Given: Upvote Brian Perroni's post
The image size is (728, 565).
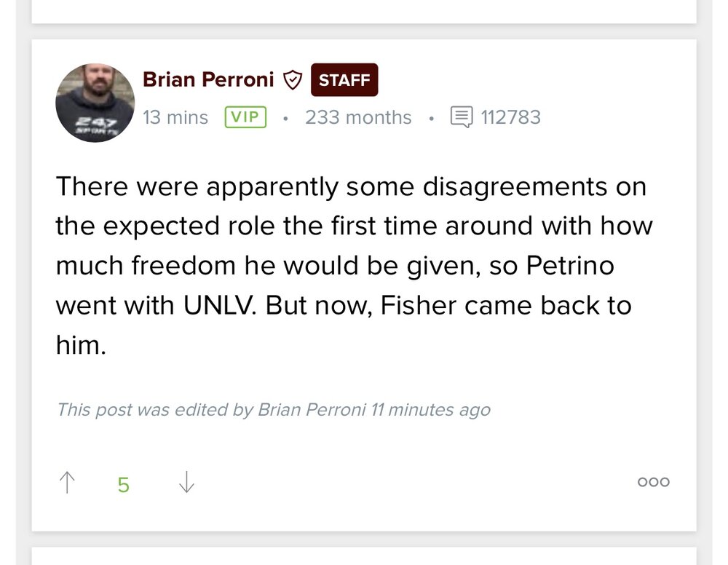Looking at the screenshot, I should click(67, 482).
